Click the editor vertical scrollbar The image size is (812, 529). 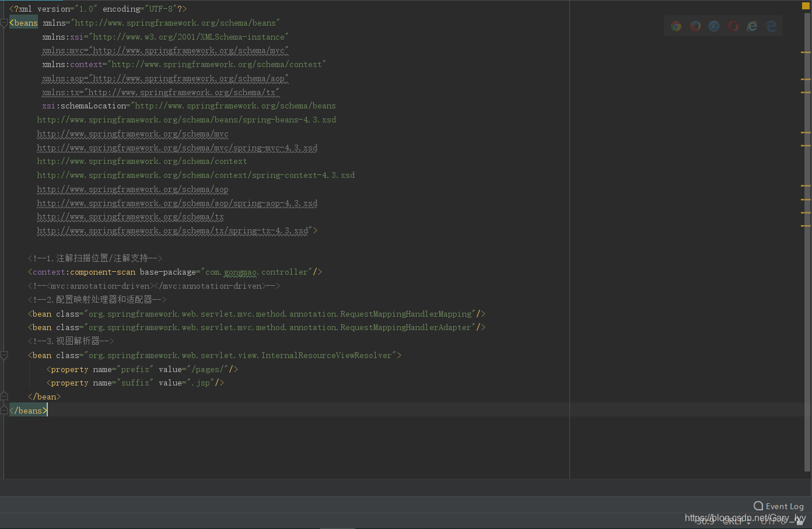coord(807,242)
